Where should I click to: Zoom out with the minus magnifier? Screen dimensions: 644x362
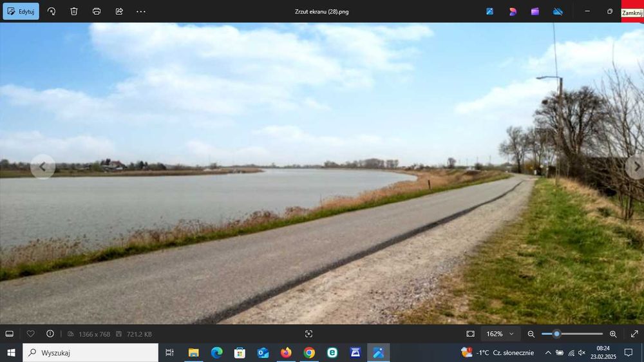(x=531, y=334)
